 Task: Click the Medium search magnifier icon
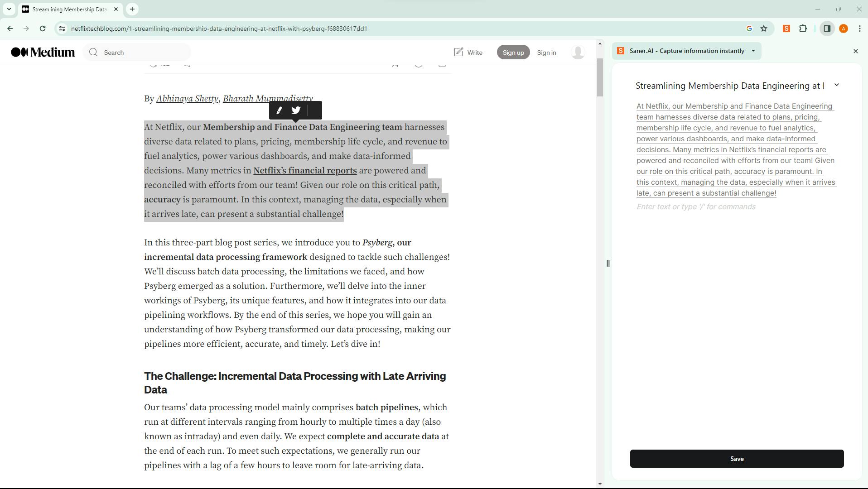93,53
